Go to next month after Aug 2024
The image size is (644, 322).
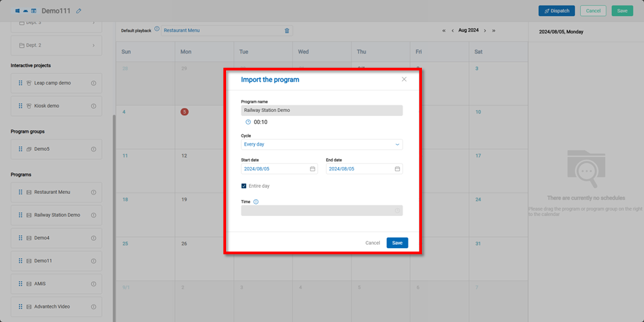(484, 30)
